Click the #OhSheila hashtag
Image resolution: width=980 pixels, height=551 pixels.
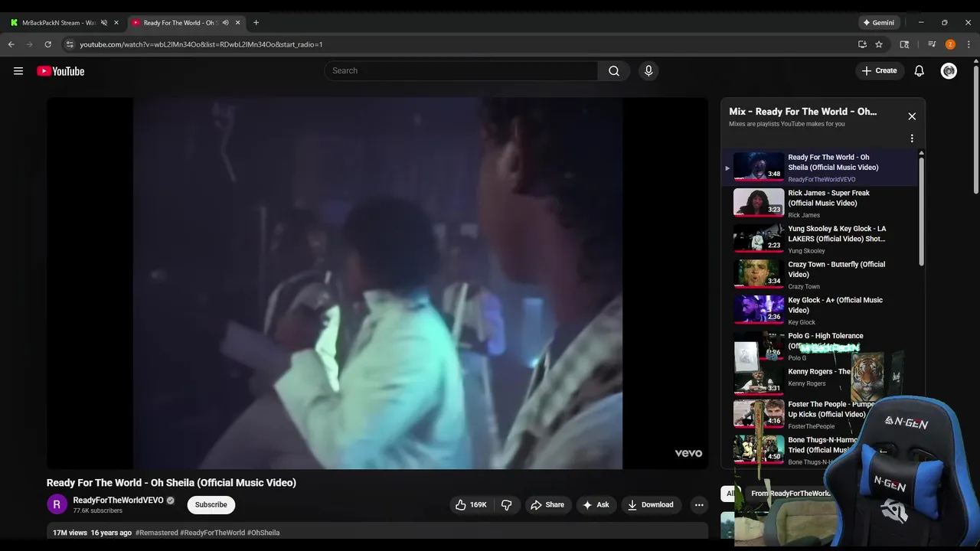click(x=263, y=533)
